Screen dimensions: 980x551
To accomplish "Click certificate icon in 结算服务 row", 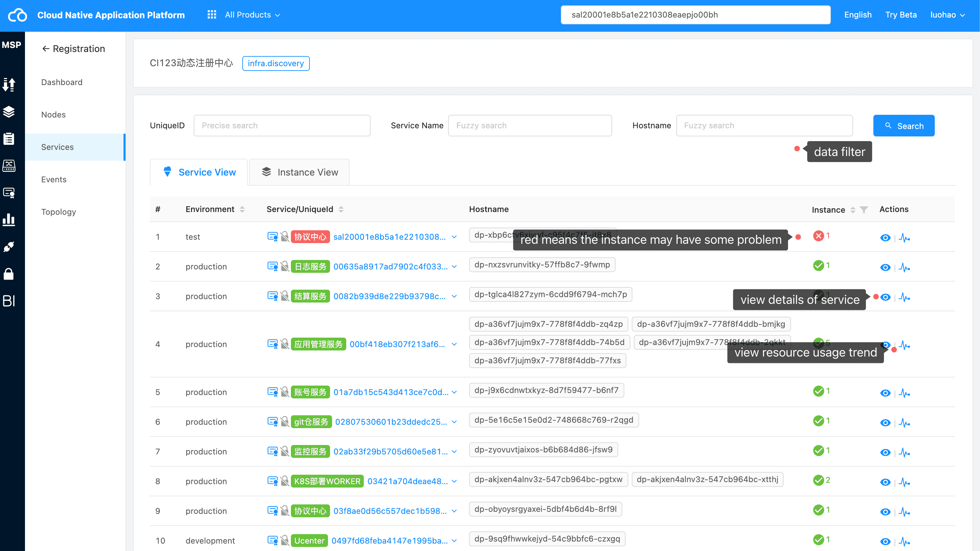I will coord(272,296).
